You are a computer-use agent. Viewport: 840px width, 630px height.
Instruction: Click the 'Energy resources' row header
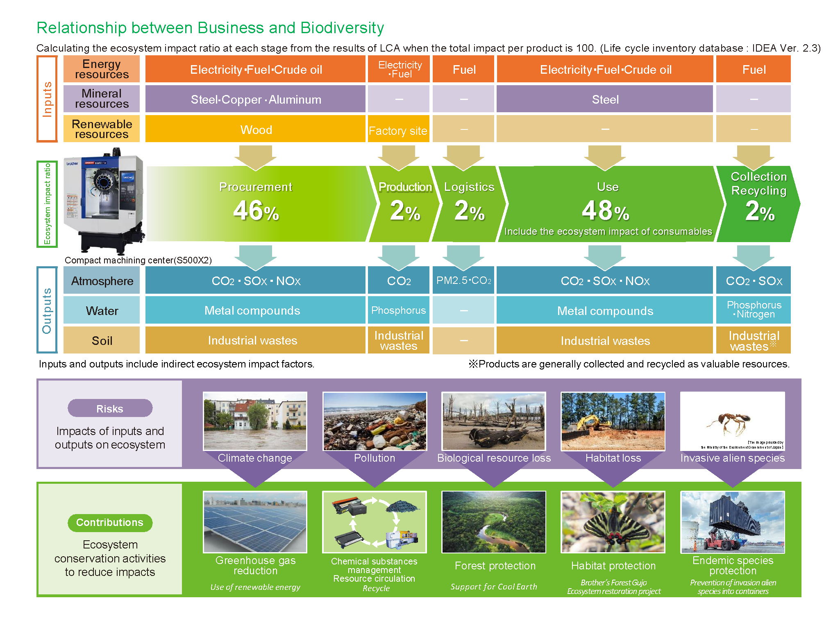[x=102, y=69]
